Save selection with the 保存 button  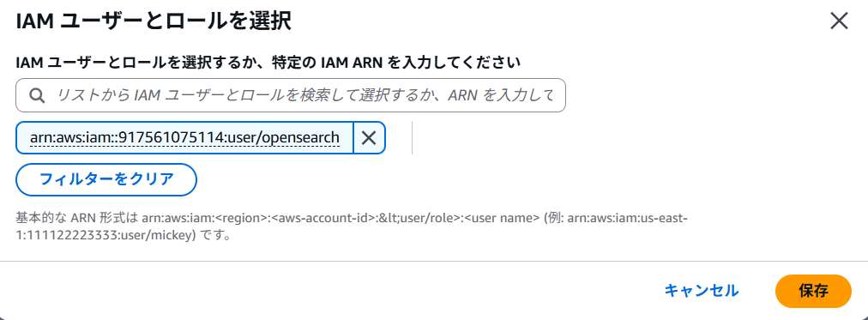(x=813, y=291)
